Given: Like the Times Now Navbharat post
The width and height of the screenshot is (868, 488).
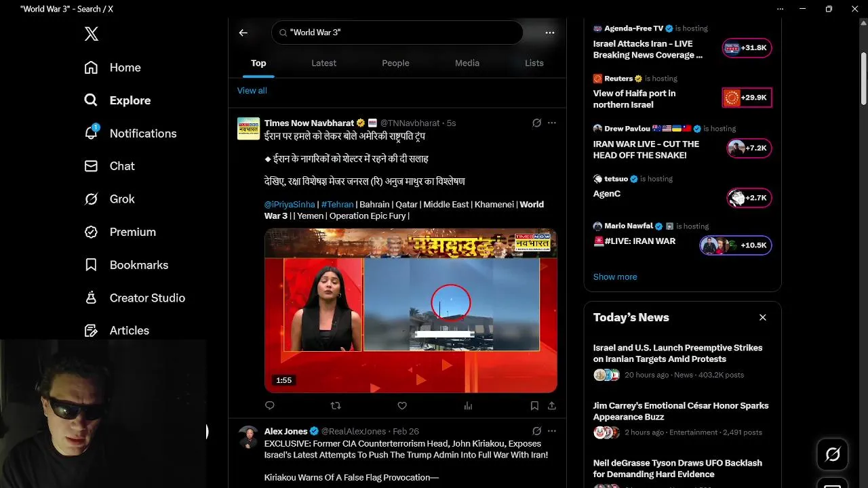Looking at the screenshot, I should click(402, 406).
